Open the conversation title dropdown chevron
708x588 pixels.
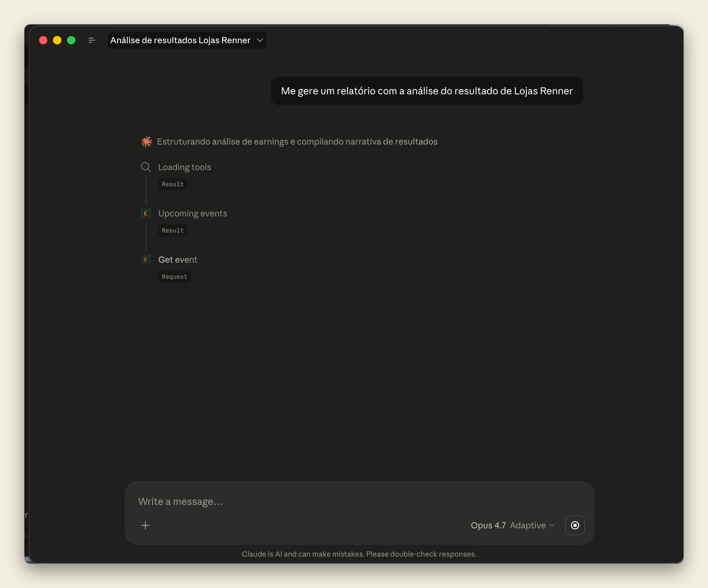pos(260,40)
